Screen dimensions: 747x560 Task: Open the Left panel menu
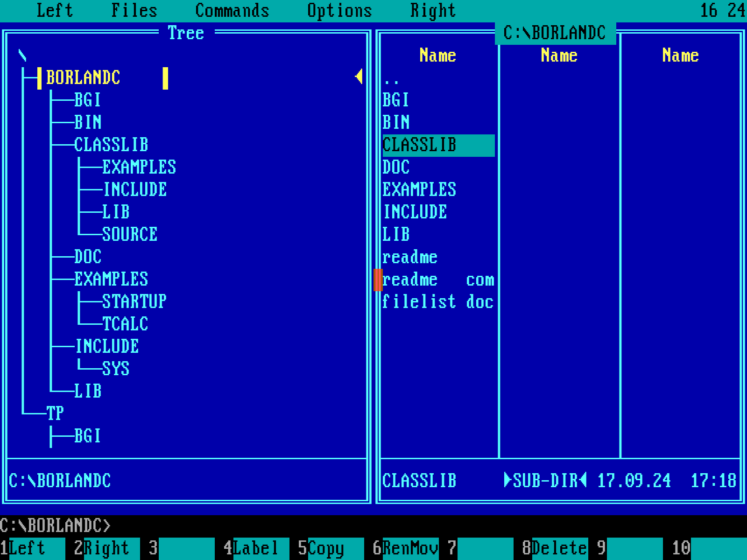pyautogui.click(x=54, y=10)
